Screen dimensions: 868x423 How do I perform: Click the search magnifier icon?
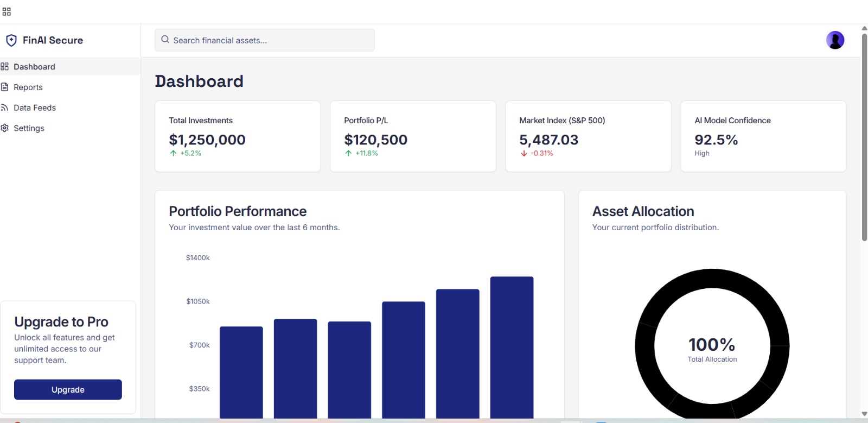165,40
